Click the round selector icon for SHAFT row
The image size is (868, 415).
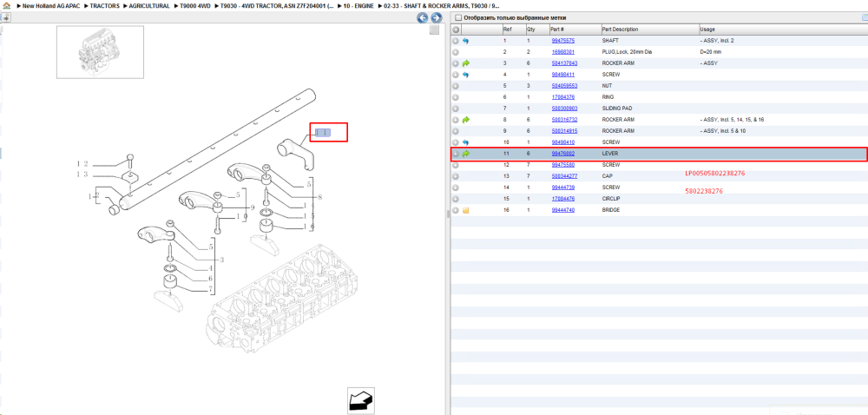(456, 41)
